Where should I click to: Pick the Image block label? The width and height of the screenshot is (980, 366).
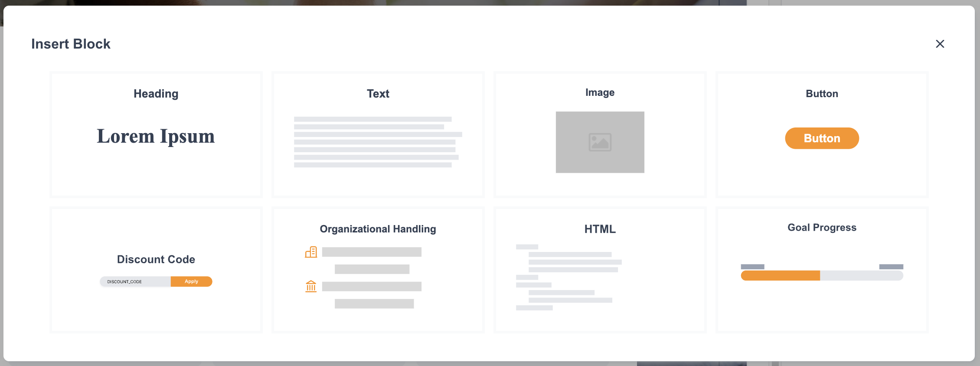click(x=600, y=92)
